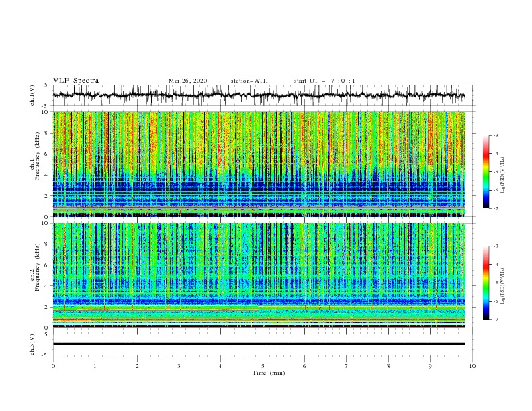Click the "4" kHz tick on the ch.1 frequency axis

47,175
